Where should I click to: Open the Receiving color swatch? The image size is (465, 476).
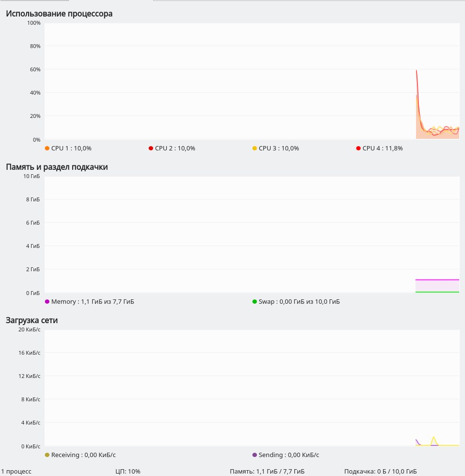(x=47, y=455)
